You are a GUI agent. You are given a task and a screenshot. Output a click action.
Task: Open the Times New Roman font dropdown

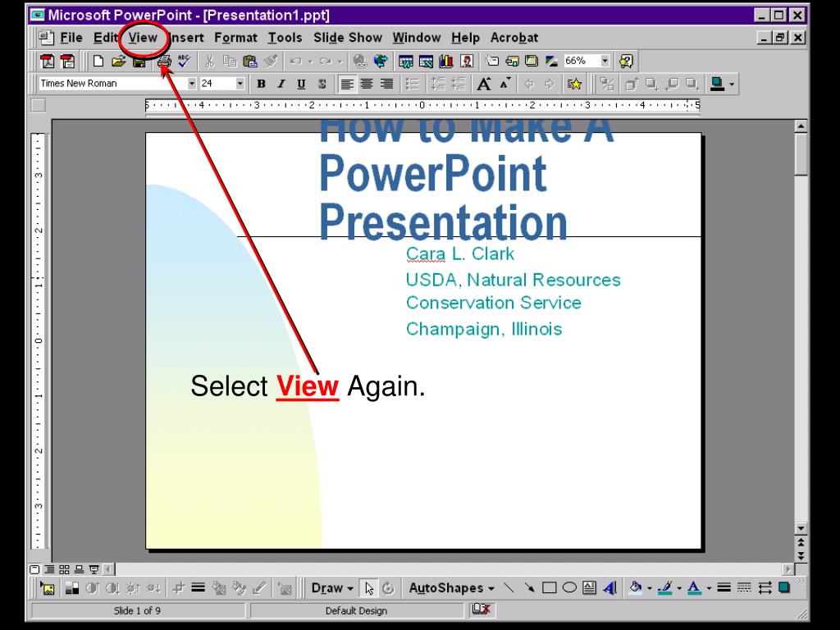coord(191,84)
